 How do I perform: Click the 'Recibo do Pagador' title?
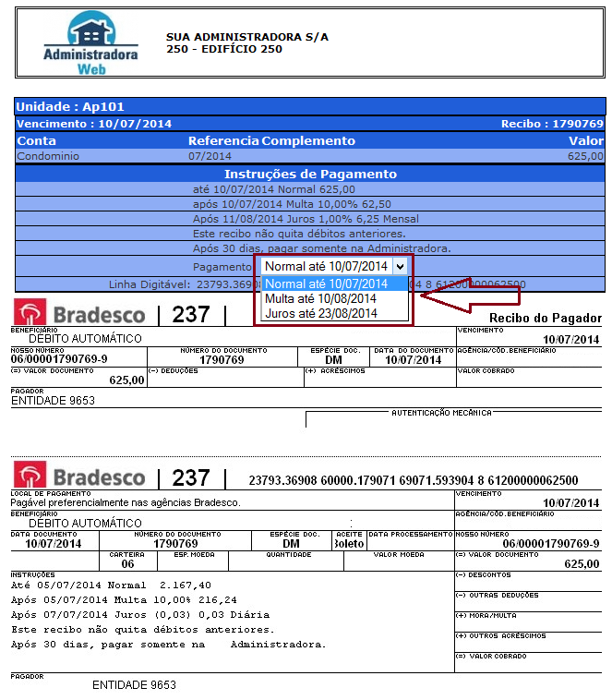545,318
